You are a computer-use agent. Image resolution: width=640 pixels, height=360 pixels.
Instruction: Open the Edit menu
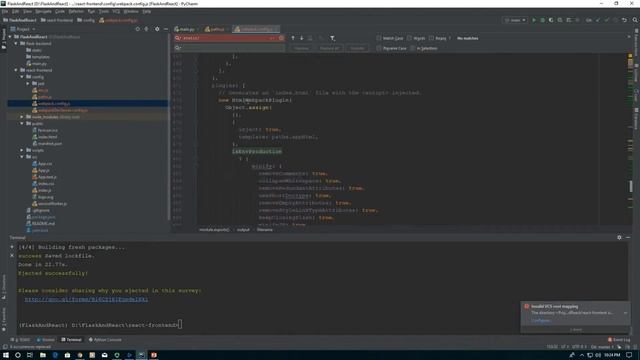click(16, 11)
